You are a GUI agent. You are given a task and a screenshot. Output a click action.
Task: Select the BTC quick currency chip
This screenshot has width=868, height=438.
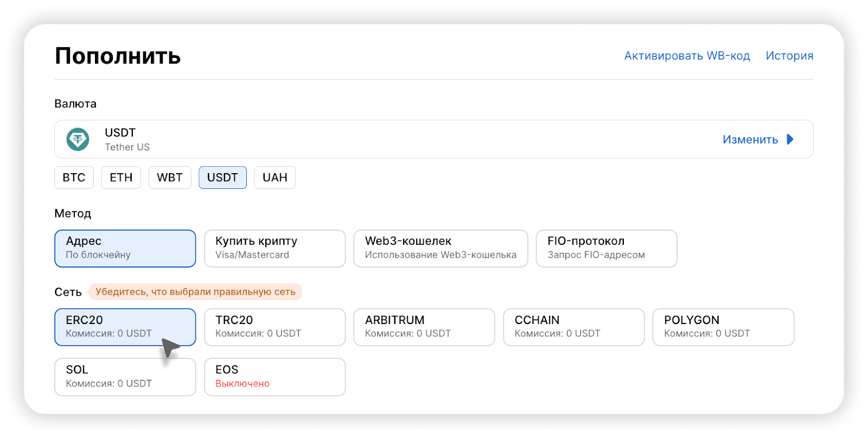tap(74, 177)
